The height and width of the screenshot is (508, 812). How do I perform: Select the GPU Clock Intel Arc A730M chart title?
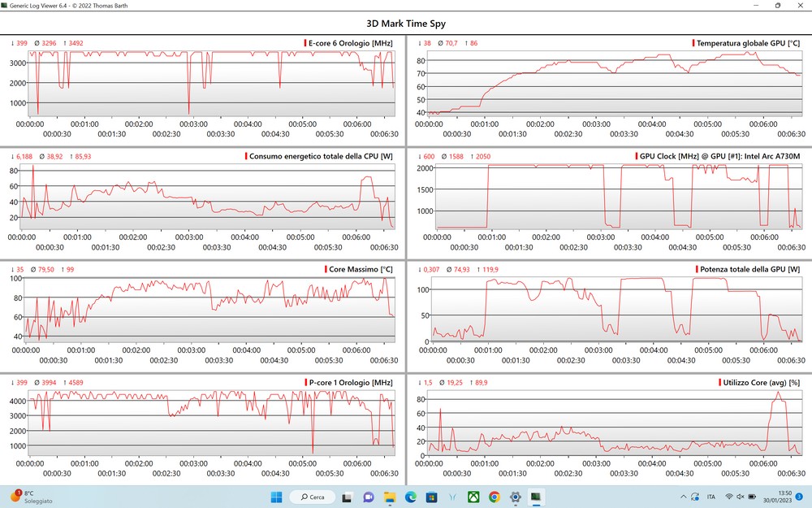tap(719, 156)
